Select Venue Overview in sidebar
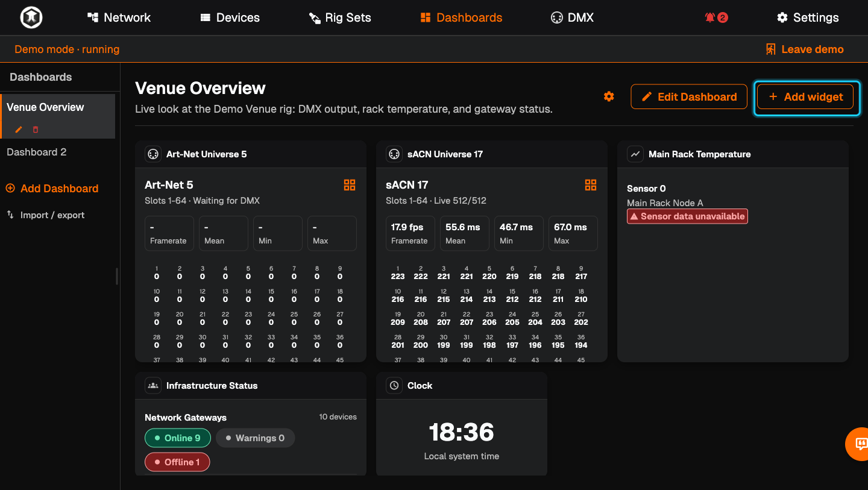This screenshot has height=490, width=868. coord(58,116)
